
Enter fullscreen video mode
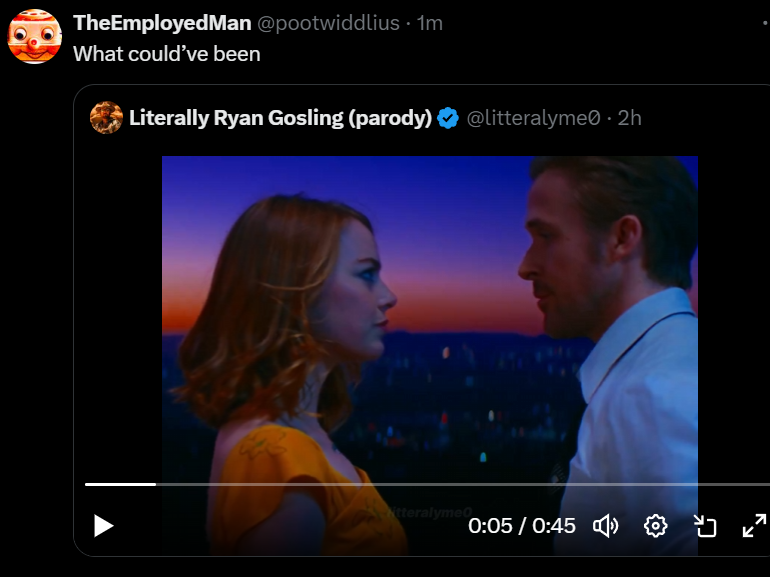tap(753, 526)
